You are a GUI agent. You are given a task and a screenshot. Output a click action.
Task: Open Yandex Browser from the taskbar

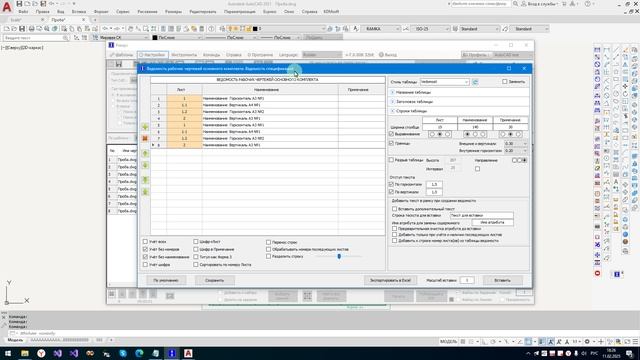pyautogui.click(x=41, y=353)
